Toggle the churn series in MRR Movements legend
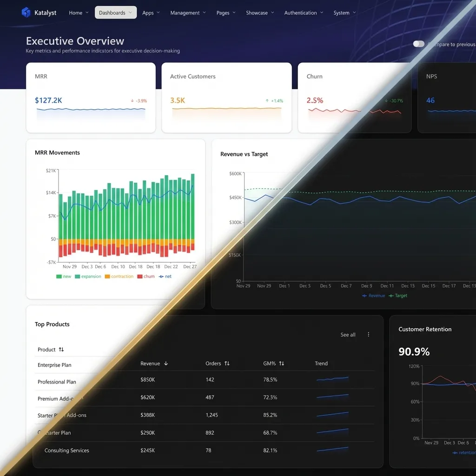476x476 pixels. coord(145,276)
